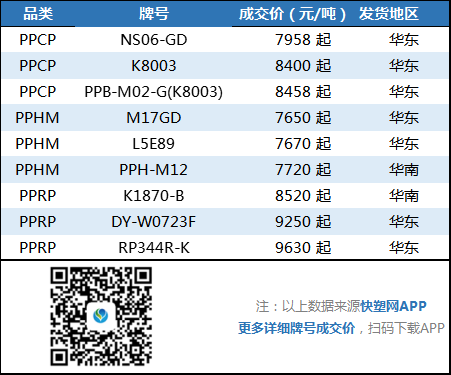This screenshot has height=375, width=451.
Task: Click the 发货地区 column header
Action: click(x=389, y=14)
